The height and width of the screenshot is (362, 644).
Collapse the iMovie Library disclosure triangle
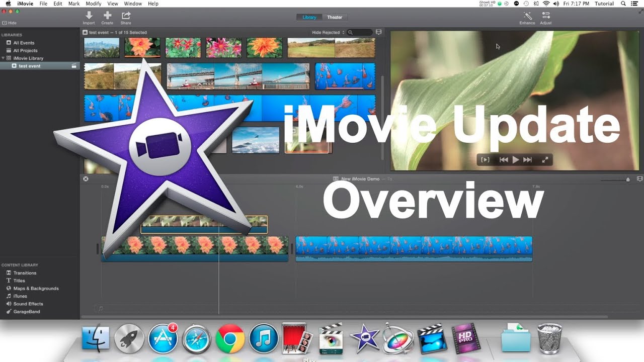[3, 58]
